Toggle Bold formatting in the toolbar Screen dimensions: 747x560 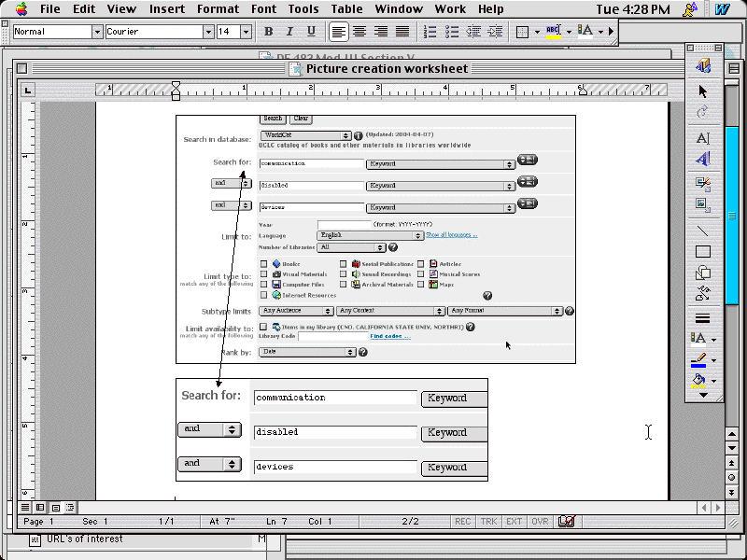pos(268,32)
